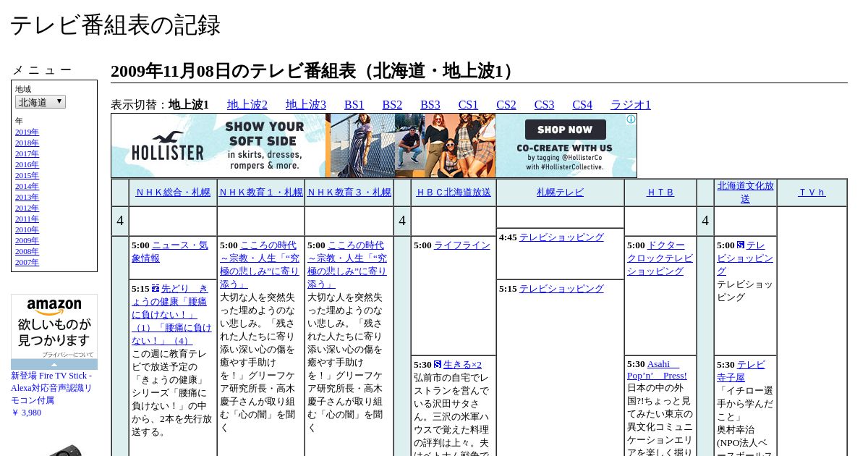Image resolution: width=868 pixels, height=456 pixels.
Task: Open the Asahi Pop'n' Press! program
Action: click(657, 369)
